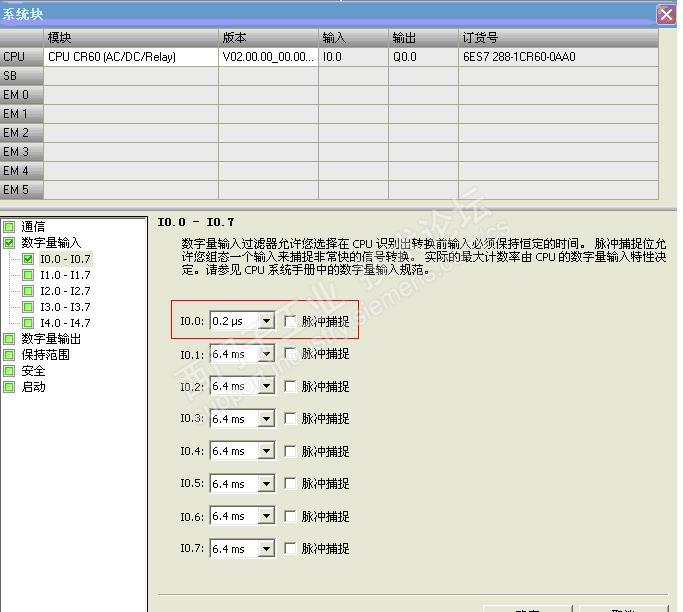The image size is (683, 612).
Task: Select the CPU row header
Action: 21,57
